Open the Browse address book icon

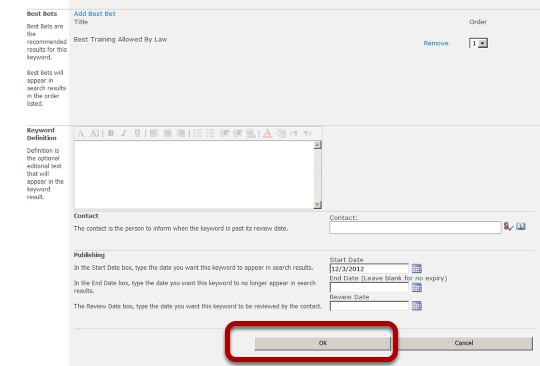[x=521, y=226]
